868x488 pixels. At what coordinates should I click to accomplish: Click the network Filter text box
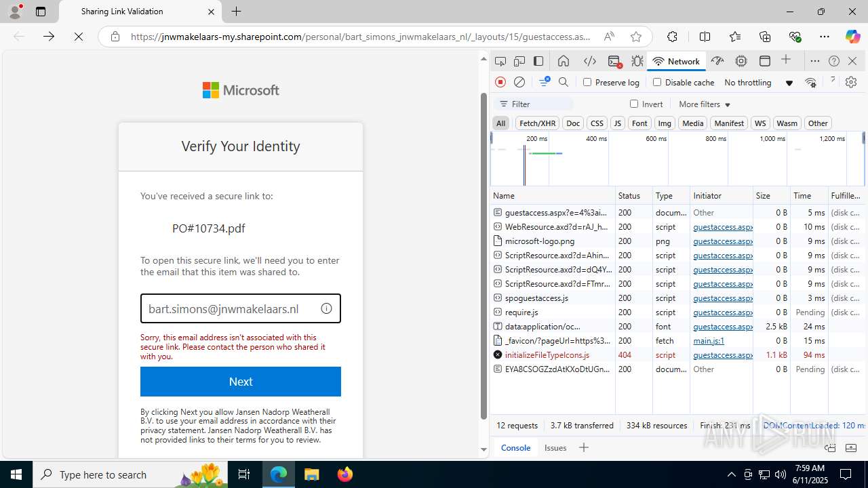(535, 104)
